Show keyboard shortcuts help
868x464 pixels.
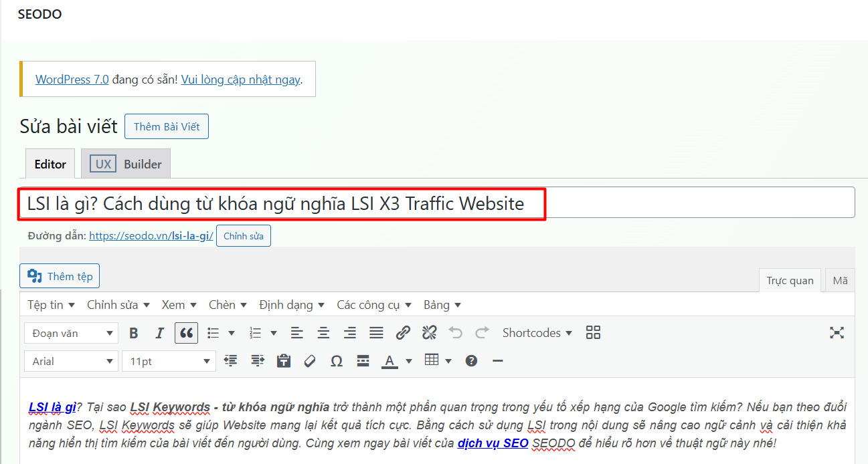(471, 361)
